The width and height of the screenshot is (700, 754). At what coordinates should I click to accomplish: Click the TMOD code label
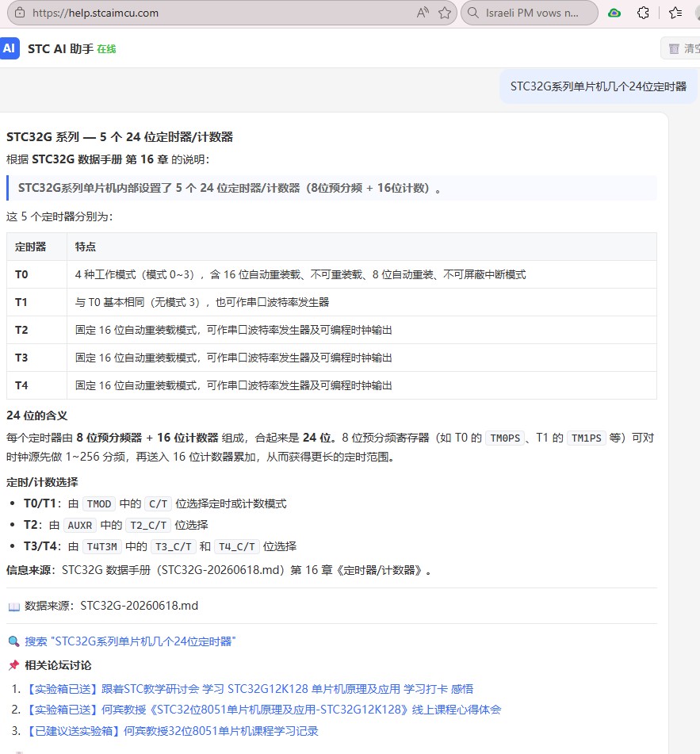pos(99,504)
